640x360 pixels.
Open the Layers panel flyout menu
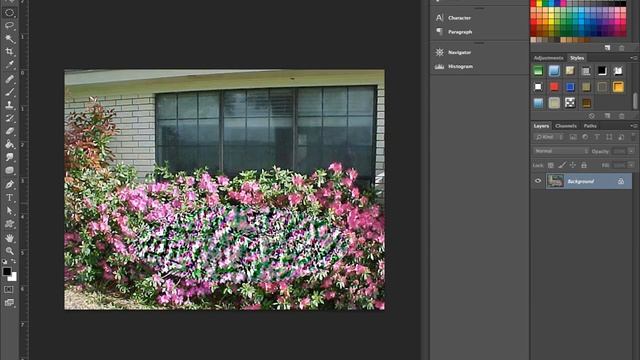pos(634,126)
